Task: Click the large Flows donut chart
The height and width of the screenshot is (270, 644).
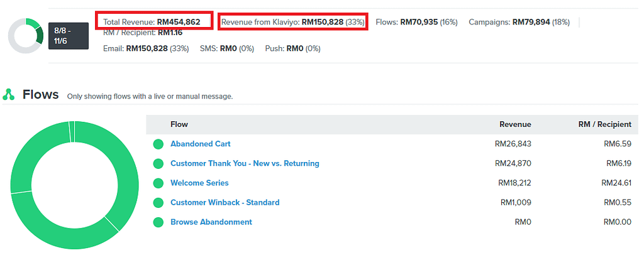Action: click(x=74, y=185)
